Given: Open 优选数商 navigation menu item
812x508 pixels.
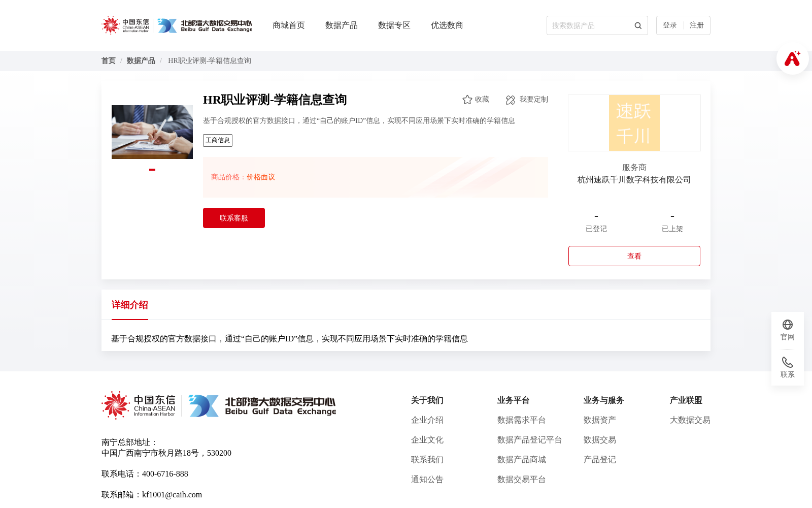Looking at the screenshot, I should tap(447, 25).
